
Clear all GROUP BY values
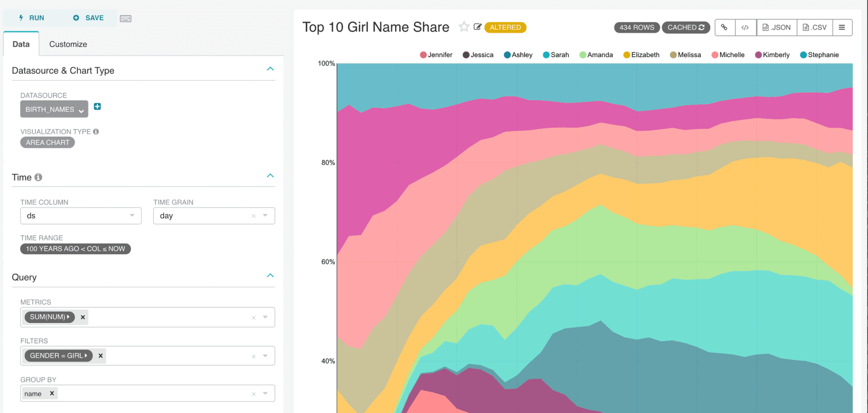[254, 394]
